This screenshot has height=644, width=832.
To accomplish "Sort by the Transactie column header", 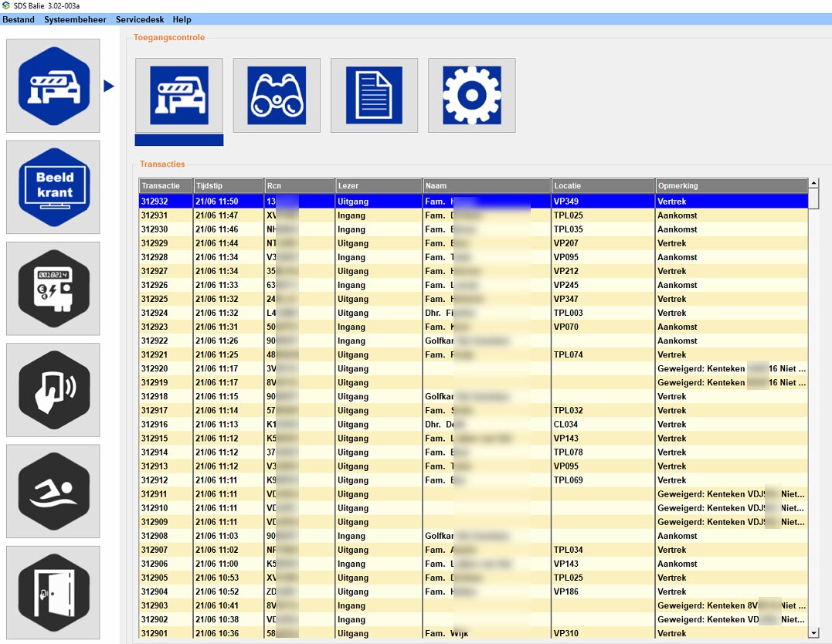I will point(166,185).
